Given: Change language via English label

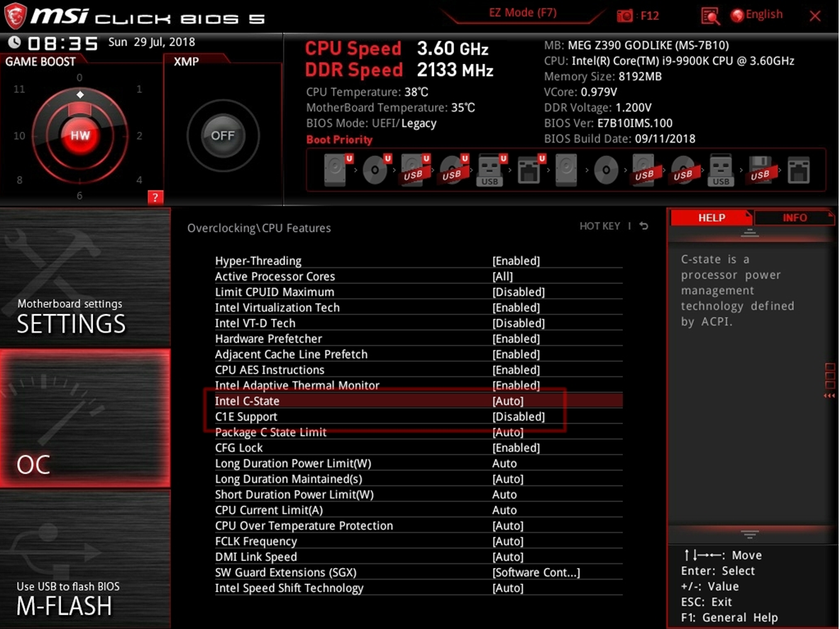Looking at the screenshot, I should [764, 14].
